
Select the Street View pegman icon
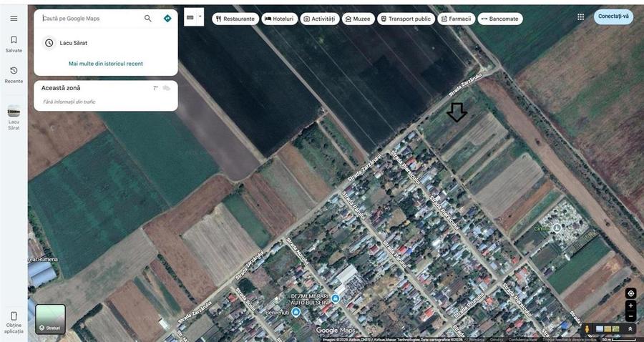(x=587, y=329)
